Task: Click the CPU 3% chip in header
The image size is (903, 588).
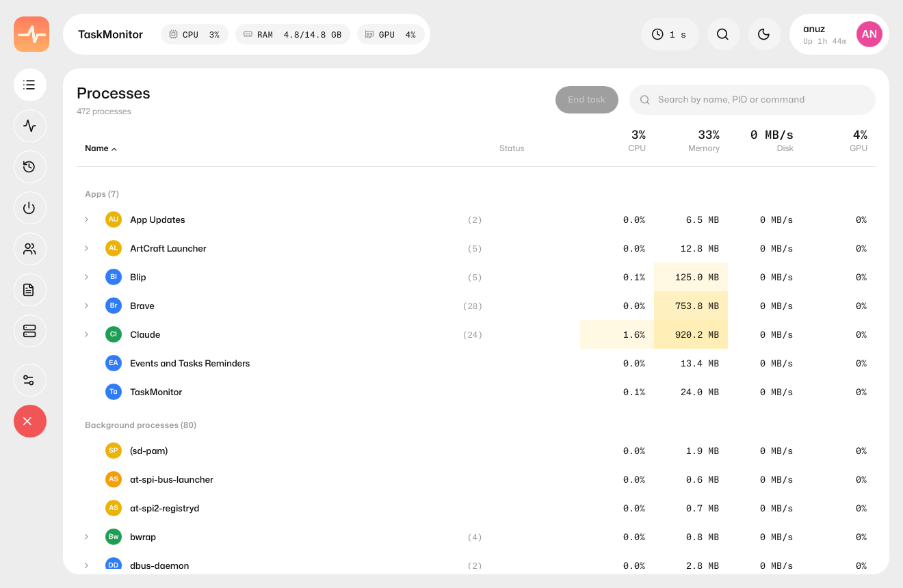Action: 194,34
